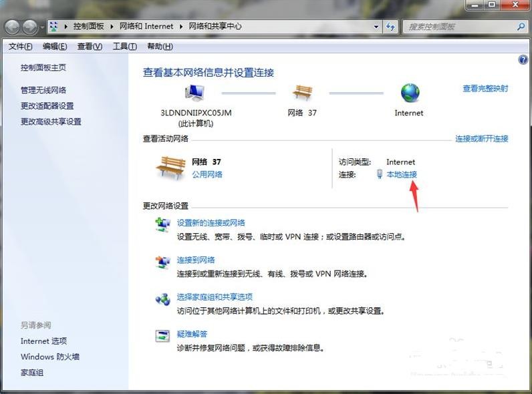Click the 连接到网络 icon
Image resolution: width=532 pixels, height=394 pixels.
[163, 262]
